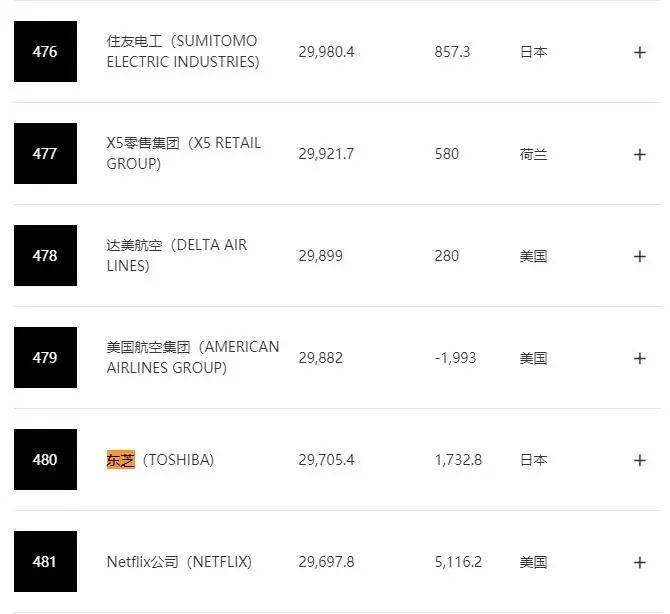
Task: Expand the Netflix row details
Action: pos(640,562)
